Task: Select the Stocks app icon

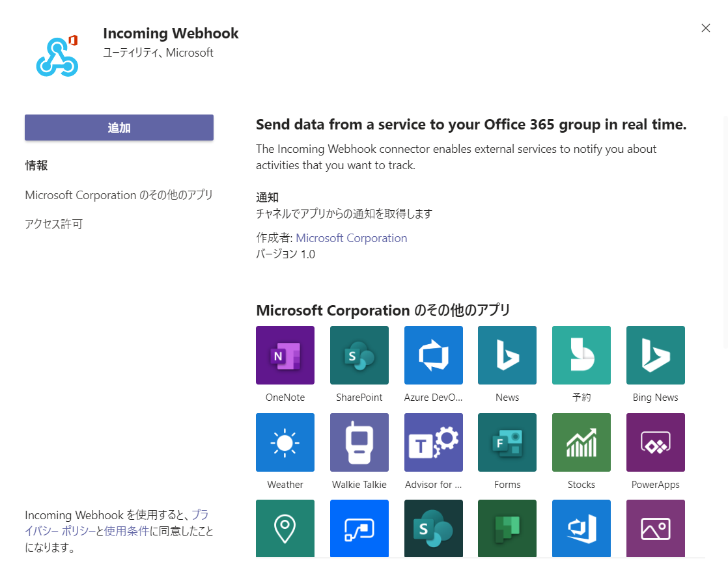Action: pos(581,442)
